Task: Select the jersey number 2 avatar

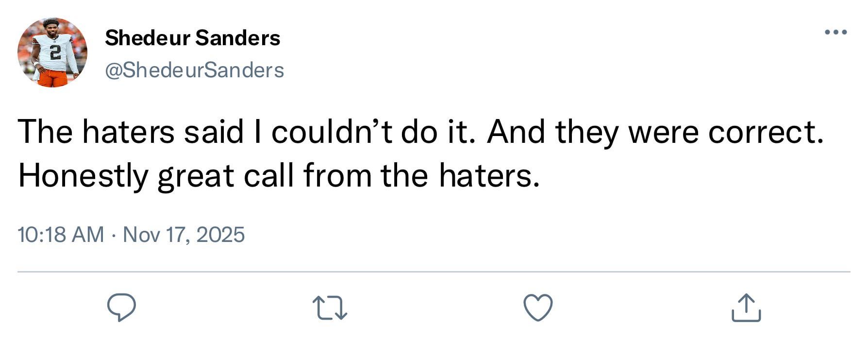Action: [52, 52]
